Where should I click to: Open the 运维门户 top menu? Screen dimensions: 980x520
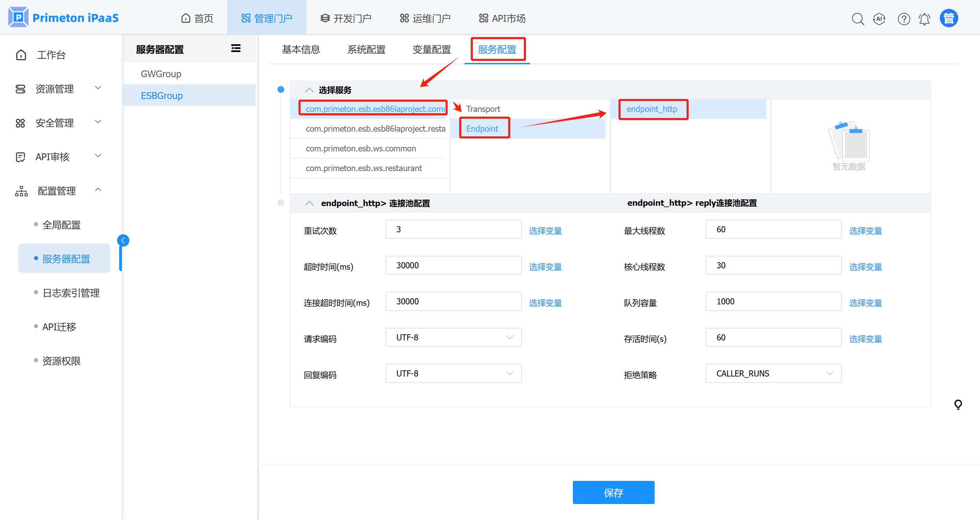click(x=425, y=18)
